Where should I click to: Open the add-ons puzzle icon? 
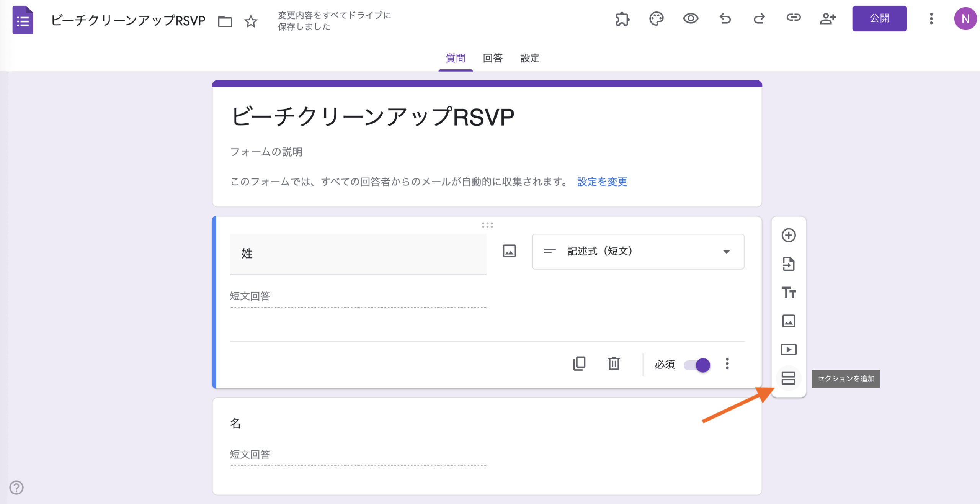[622, 18]
